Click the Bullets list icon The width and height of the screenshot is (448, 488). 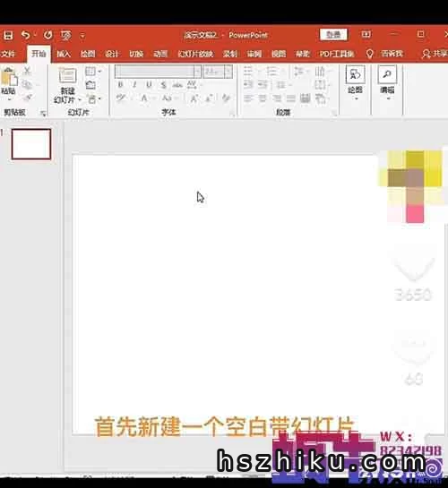point(248,72)
